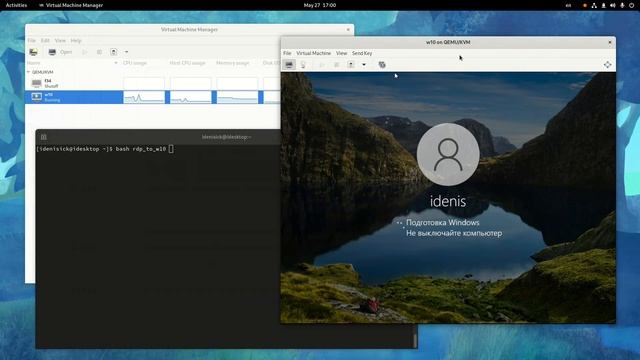This screenshot has width=640, height=360.
Task: Click Open button in Virtual Machine Manager toolbar
Action: [60, 52]
